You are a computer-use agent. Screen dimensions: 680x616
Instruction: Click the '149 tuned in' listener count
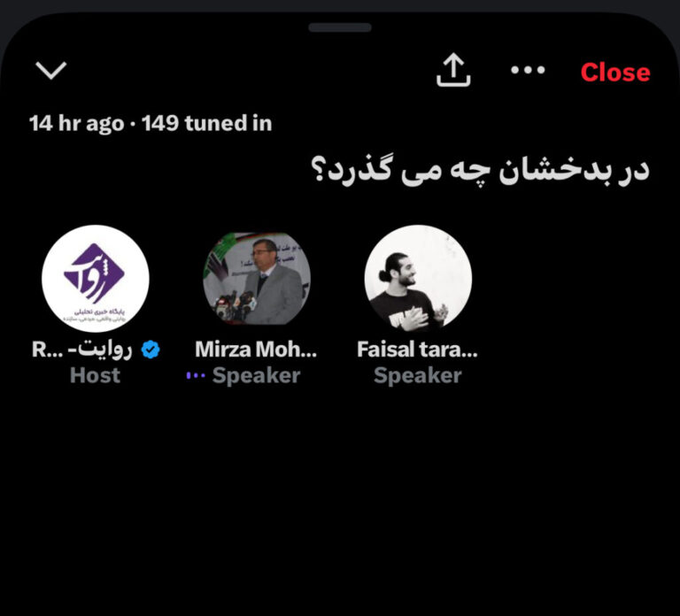207,123
